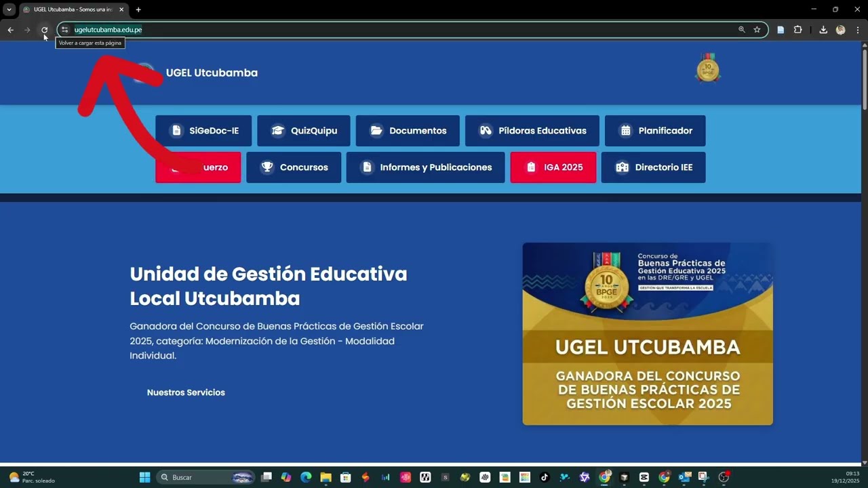Viewport: 868px width, 488px height.
Task: Open File Explorer from the taskbar
Action: pos(325,477)
